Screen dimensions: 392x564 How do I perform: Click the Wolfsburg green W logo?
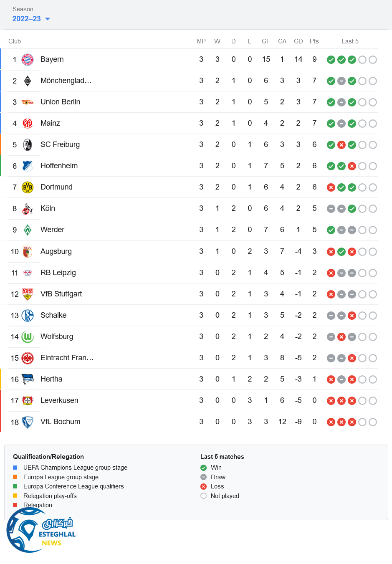pos(28,337)
